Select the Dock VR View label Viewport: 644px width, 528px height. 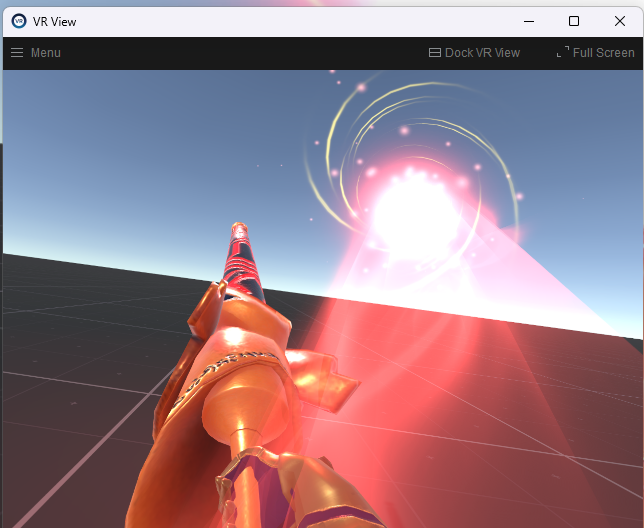point(482,53)
